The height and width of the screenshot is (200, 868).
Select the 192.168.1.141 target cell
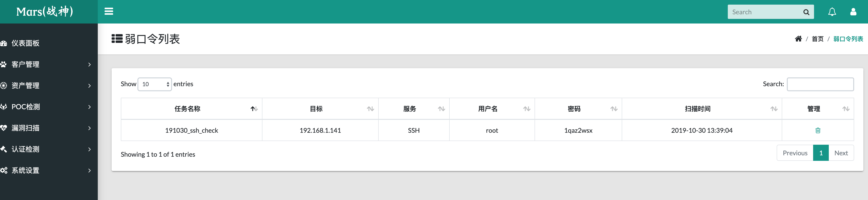pyautogui.click(x=320, y=130)
